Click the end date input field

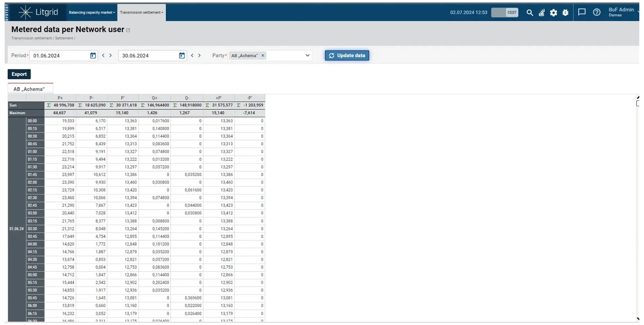coord(148,56)
